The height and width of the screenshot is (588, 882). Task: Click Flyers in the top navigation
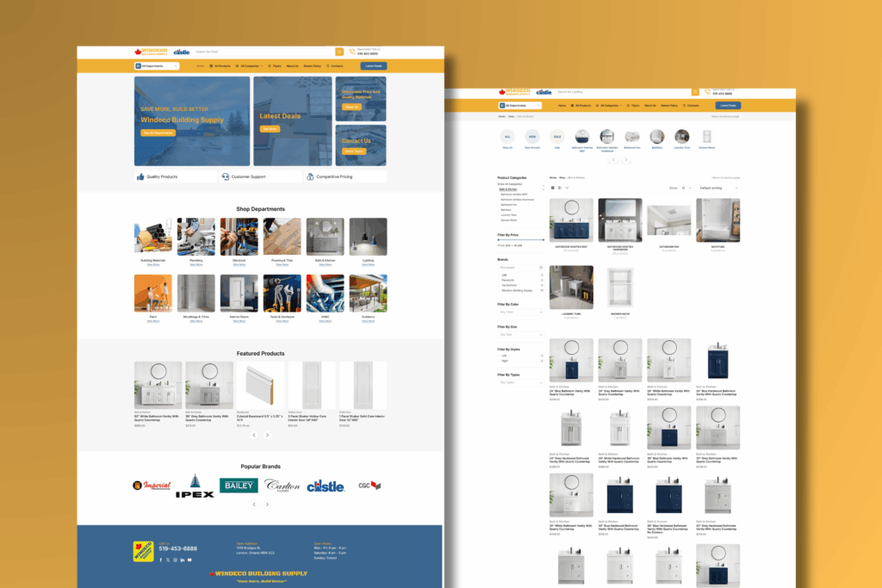click(275, 65)
